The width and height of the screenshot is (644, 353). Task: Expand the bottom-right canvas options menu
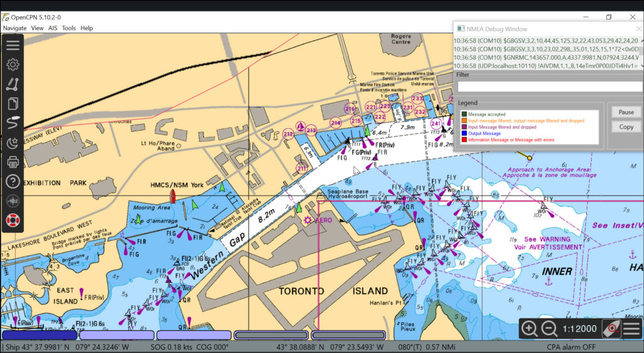pos(631,329)
